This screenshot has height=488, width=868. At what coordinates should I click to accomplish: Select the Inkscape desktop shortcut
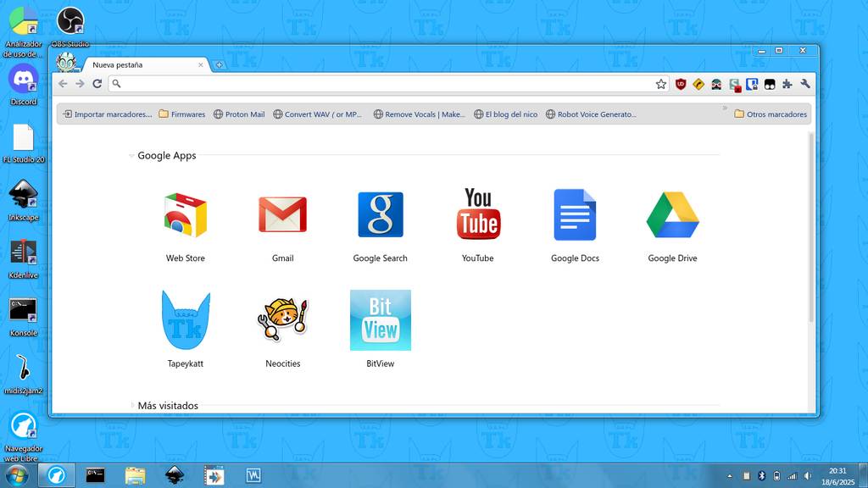(23, 200)
